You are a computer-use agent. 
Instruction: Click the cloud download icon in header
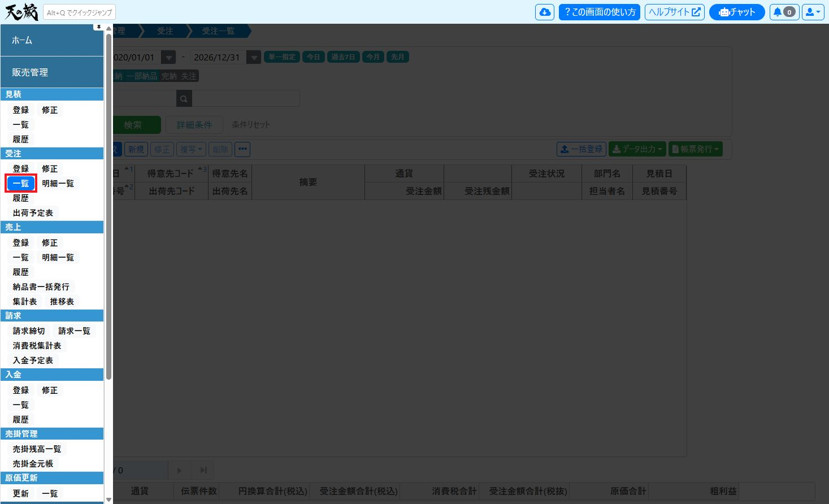pyautogui.click(x=545, y=12)
